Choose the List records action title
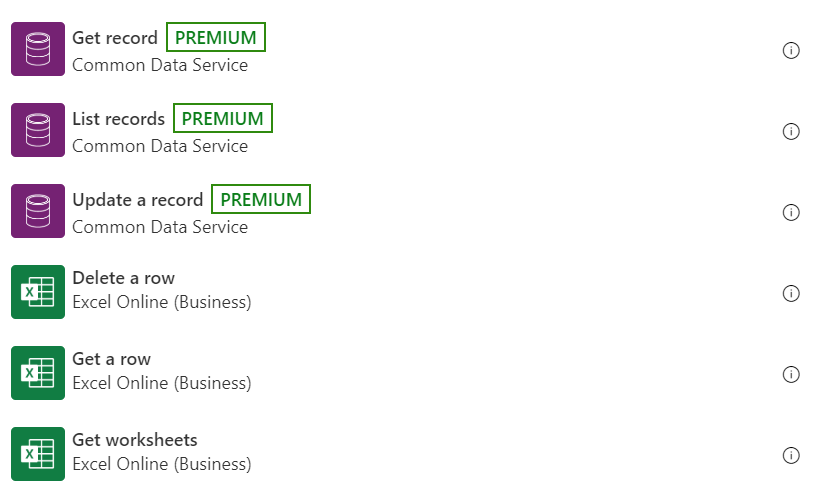The image size is (816, 493). coord(119,119)
